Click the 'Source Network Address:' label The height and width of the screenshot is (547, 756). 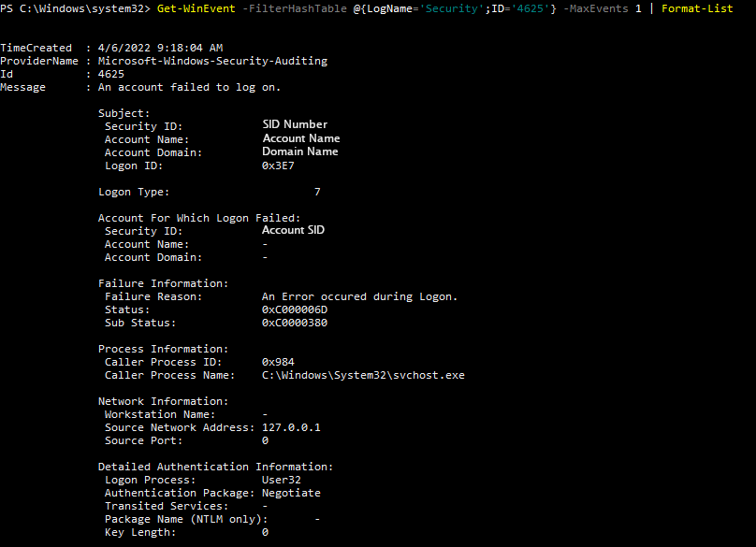pos(180,427)
